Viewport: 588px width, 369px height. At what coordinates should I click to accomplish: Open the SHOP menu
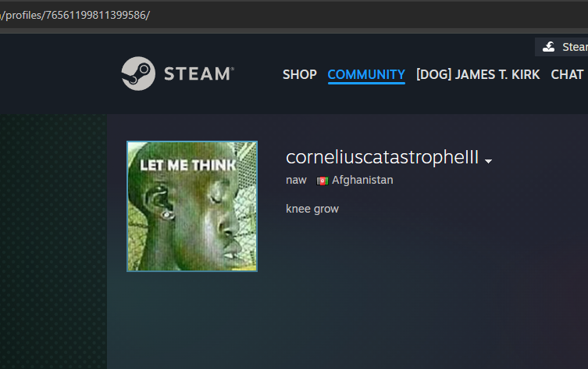(300, 74)
